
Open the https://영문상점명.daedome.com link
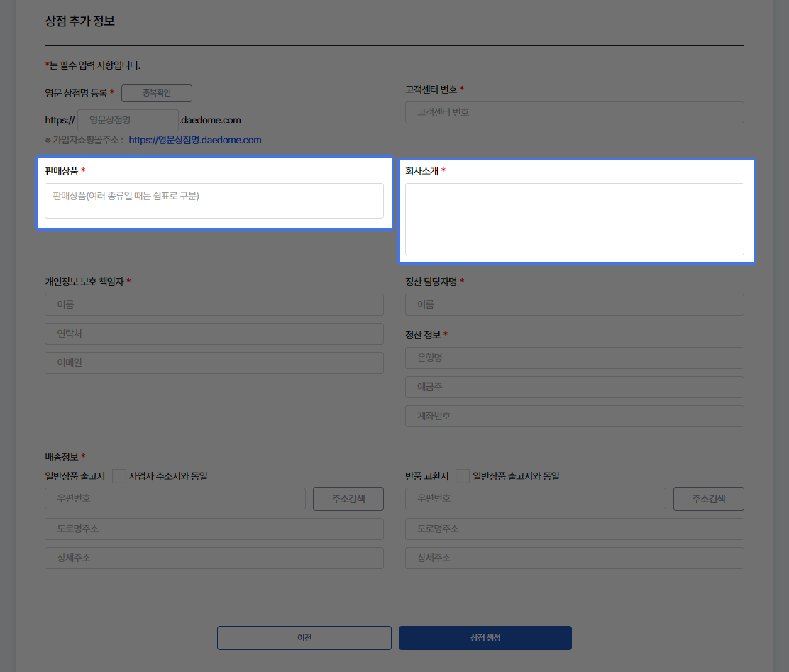coord(195,141)
